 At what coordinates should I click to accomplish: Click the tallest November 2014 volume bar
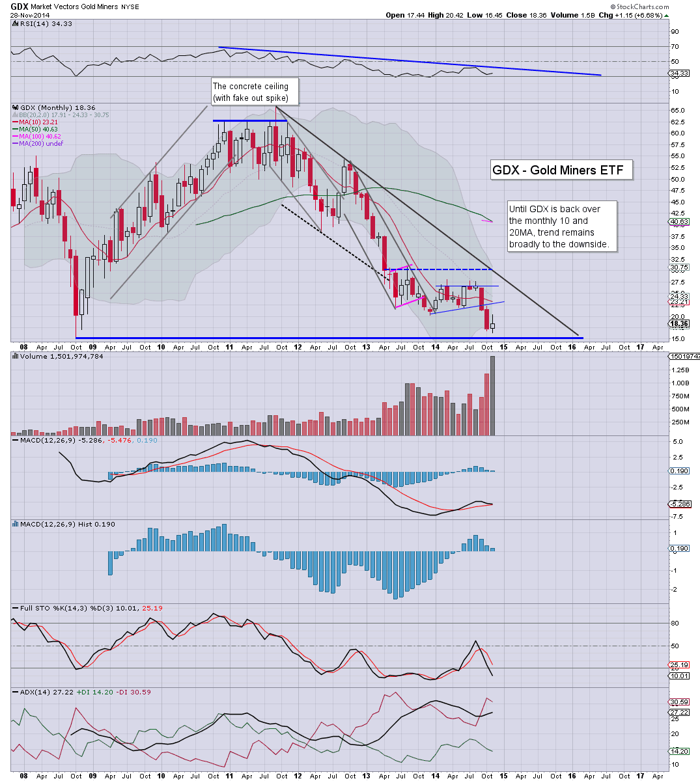pyautogui.click(x=492, y=395)
